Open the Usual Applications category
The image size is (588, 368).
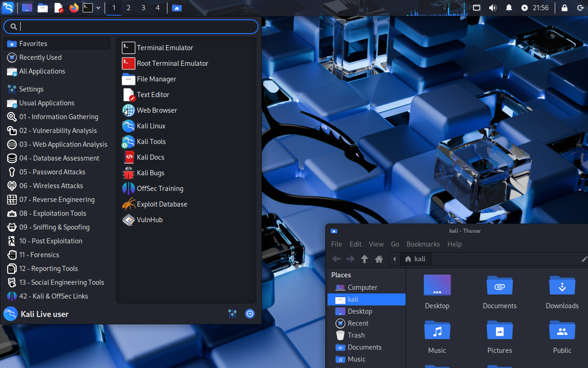[x=57, y=103]
